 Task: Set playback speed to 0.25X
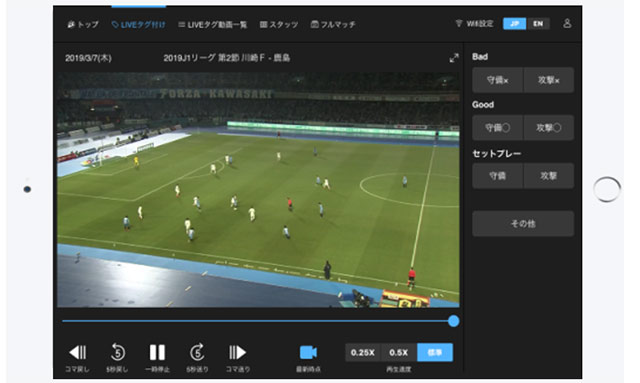363,352
